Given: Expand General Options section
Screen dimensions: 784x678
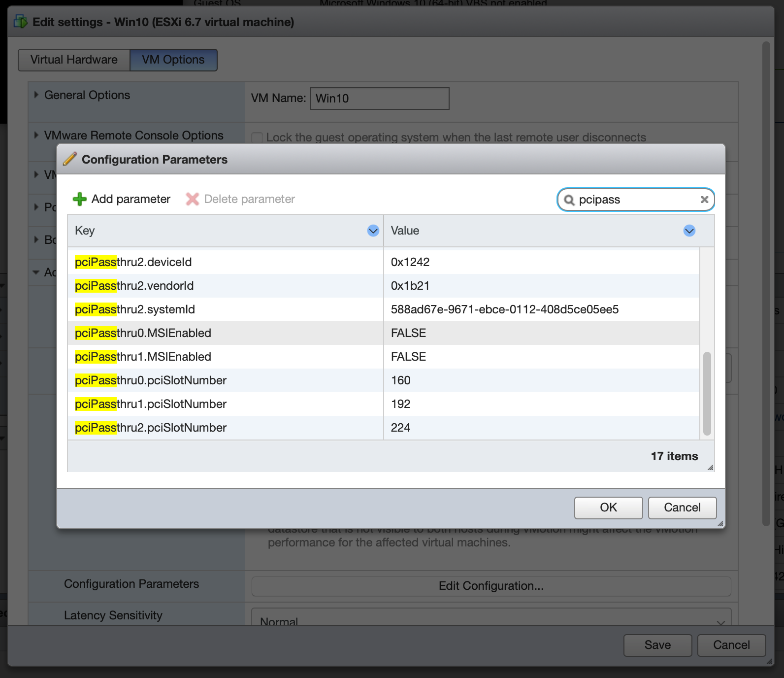Looking at the screenshot, I should (x=36, y=95).
